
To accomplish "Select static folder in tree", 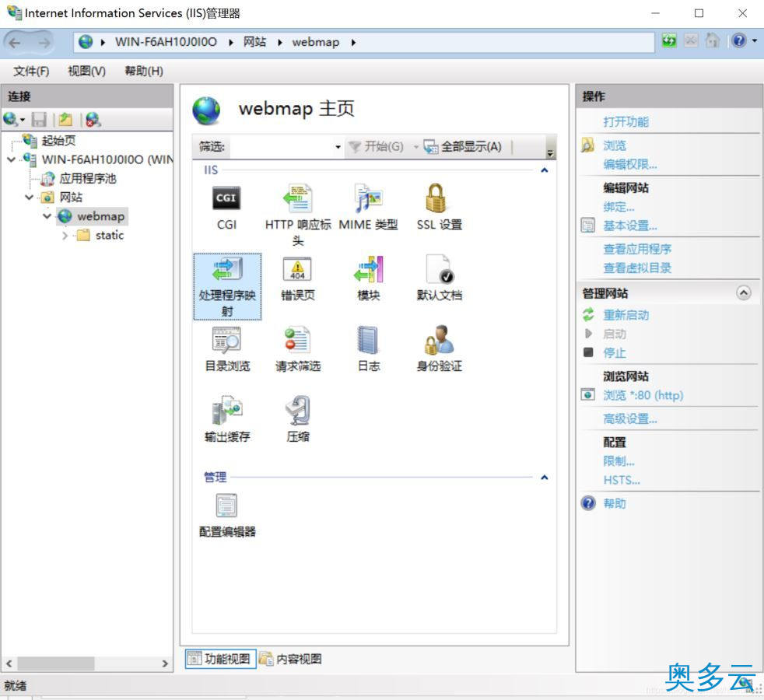I will 110,236.
